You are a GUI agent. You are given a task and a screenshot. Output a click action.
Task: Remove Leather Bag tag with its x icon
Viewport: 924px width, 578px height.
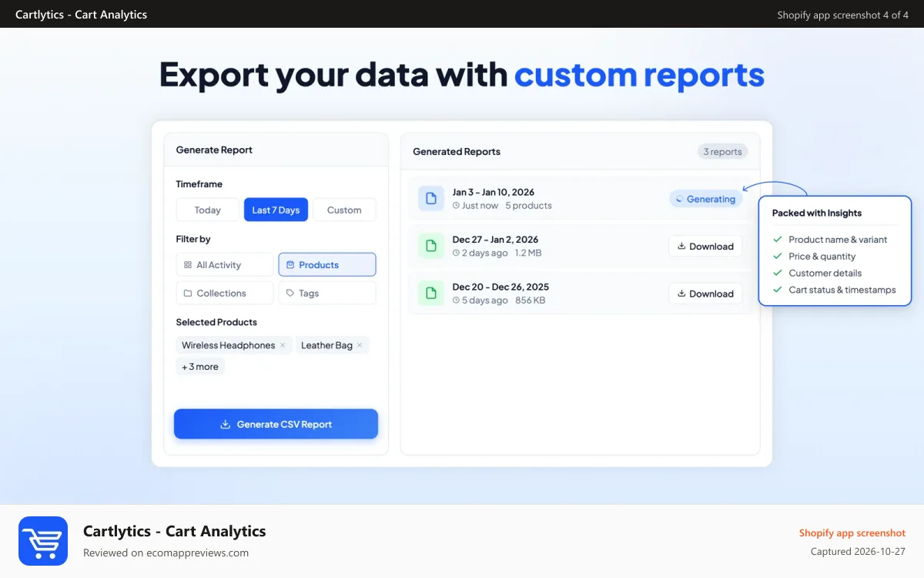pyautogui.click(x=360, y=345)
